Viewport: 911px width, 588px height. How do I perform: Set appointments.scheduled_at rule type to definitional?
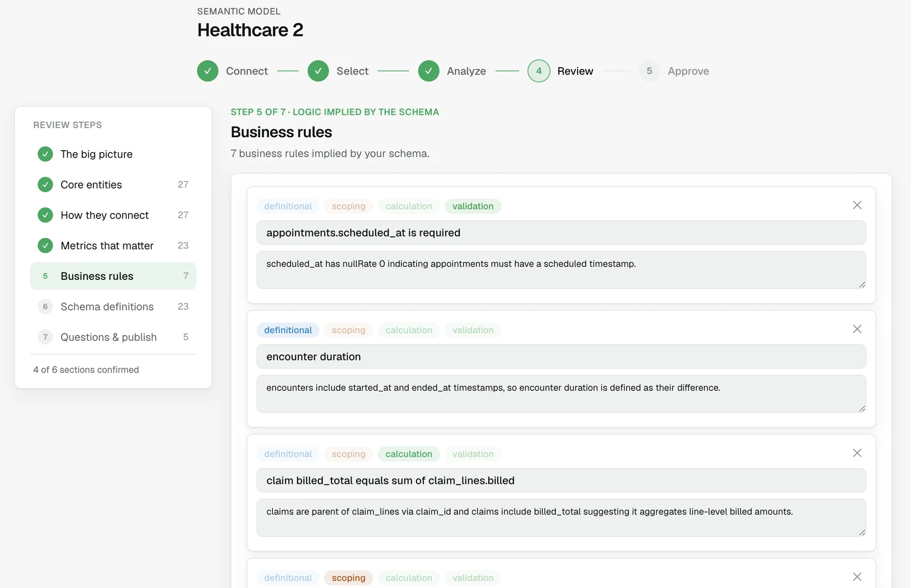[288, 206]
